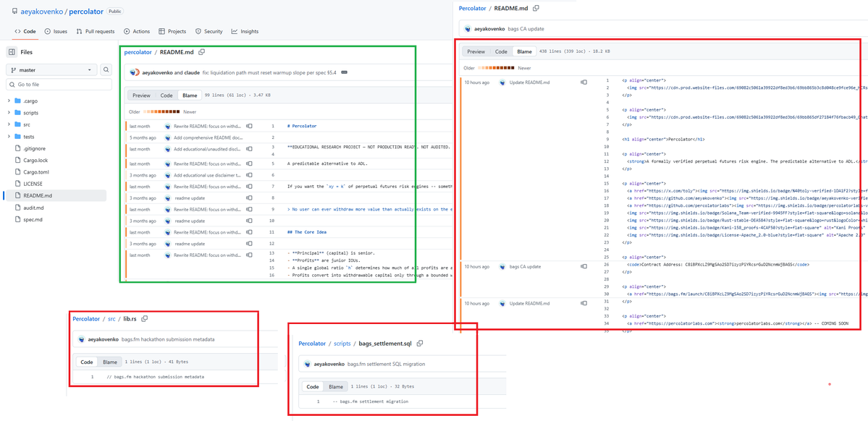The width and height of the screenshot is (868, 421).
Task: Click 'Percolator' breadcrumb in lib.rs path
Action: (86, 319)
